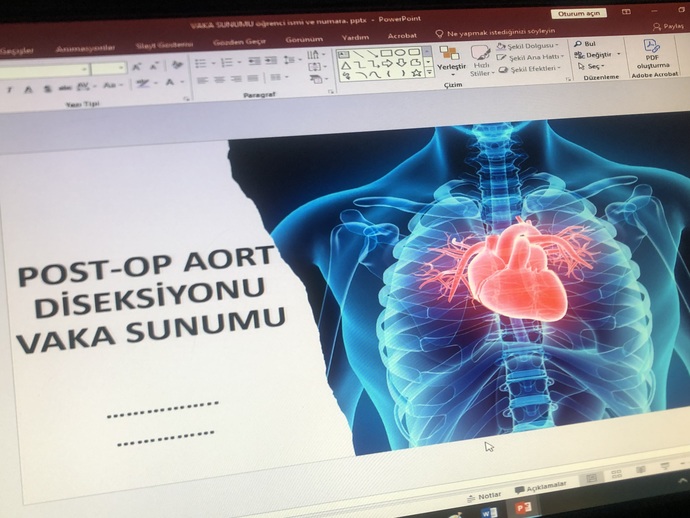Image resolution: width=690 pixels, height=518 pixels.
Task: Select the text box shape
Action: [344, 55]
